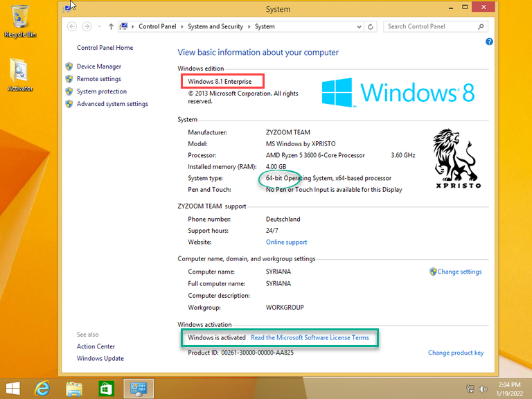This screenshot has height=399, width=532.
Task: Expand address bar previous locations dropdown
Action: (x=359, y=26)
